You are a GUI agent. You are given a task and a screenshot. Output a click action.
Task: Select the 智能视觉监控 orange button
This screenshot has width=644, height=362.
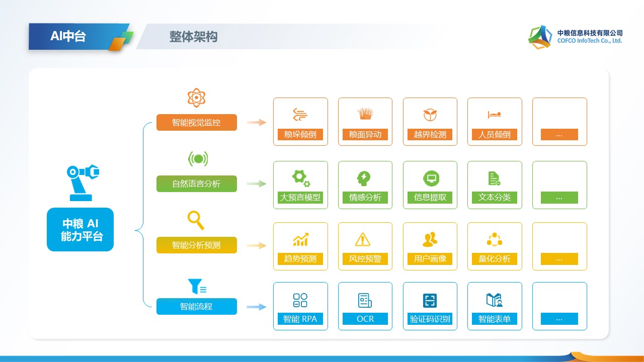point(196,122)
